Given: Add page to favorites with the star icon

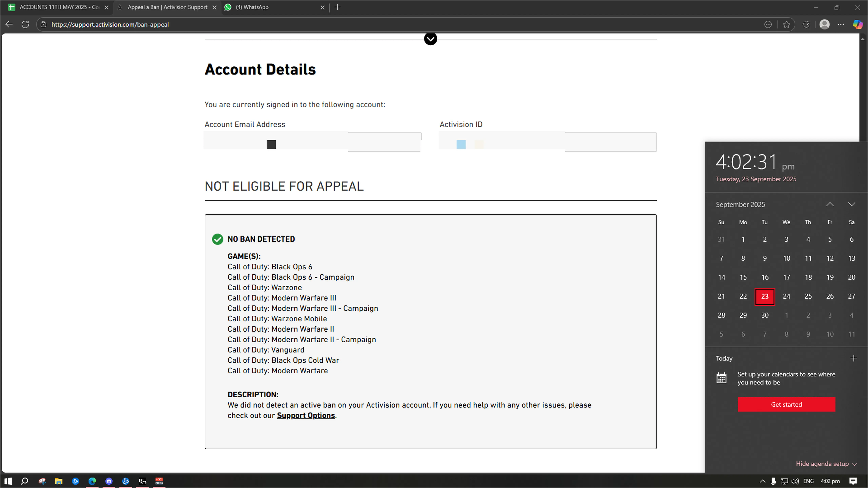Looking at the screenshot, I should [786, 24].
